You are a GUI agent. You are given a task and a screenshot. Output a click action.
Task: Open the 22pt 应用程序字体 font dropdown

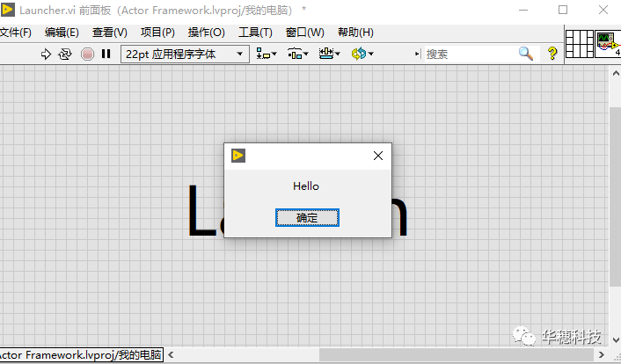tap(185, 54)
